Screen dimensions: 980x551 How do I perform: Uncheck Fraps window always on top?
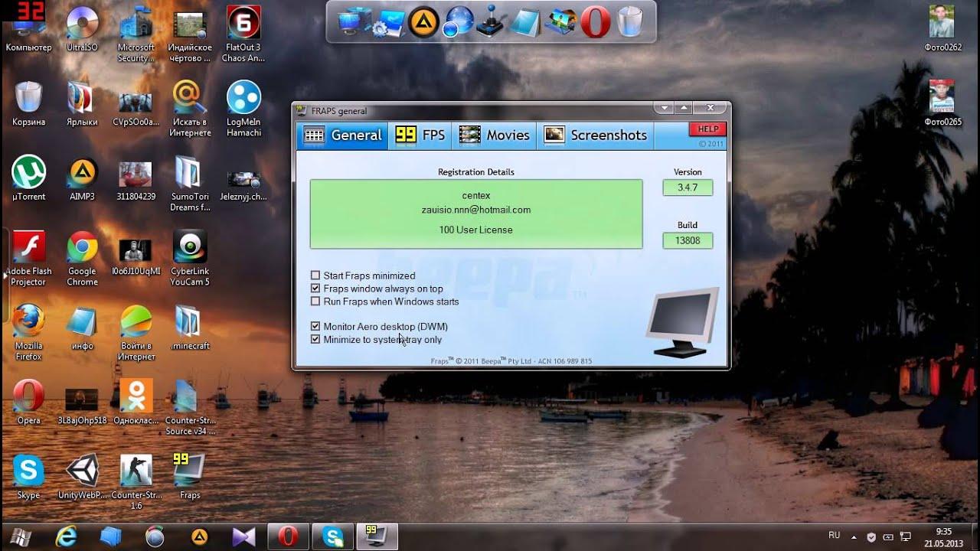point(315,289)
